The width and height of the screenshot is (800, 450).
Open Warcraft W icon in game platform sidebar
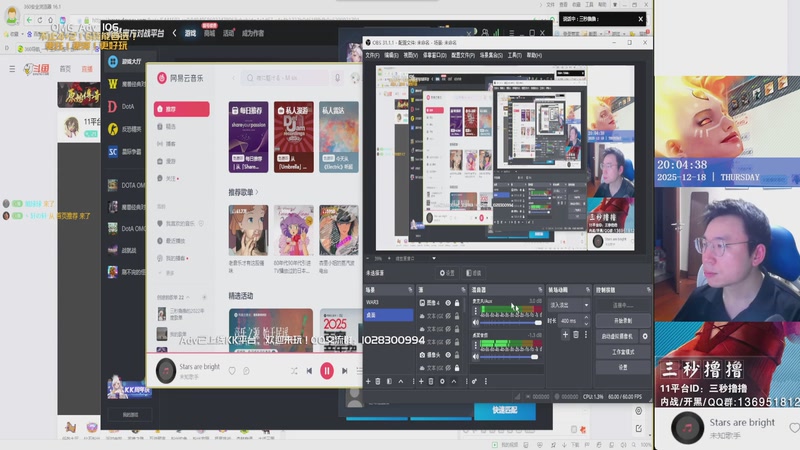point(113,84)
